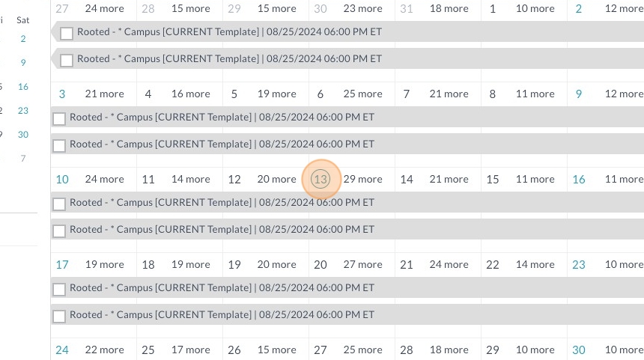Open the "14 more" link on the 11th
This screenshot has height=360, width=644.
coord(190,180)
